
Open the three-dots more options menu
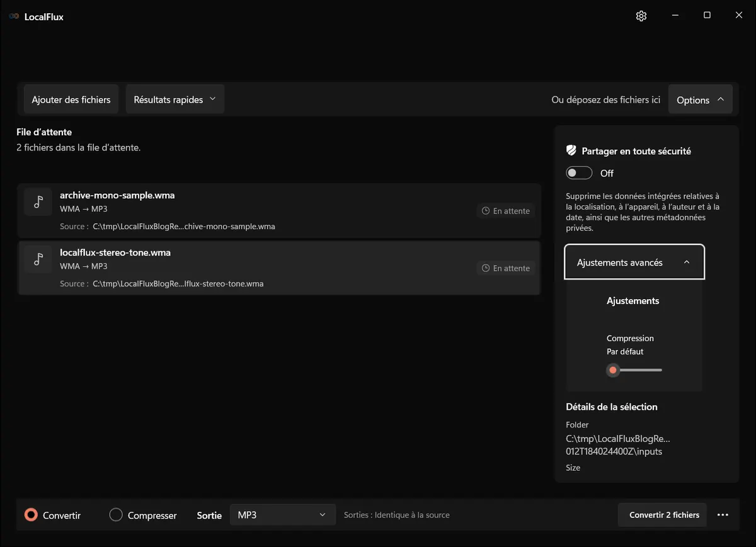(723, 515)
